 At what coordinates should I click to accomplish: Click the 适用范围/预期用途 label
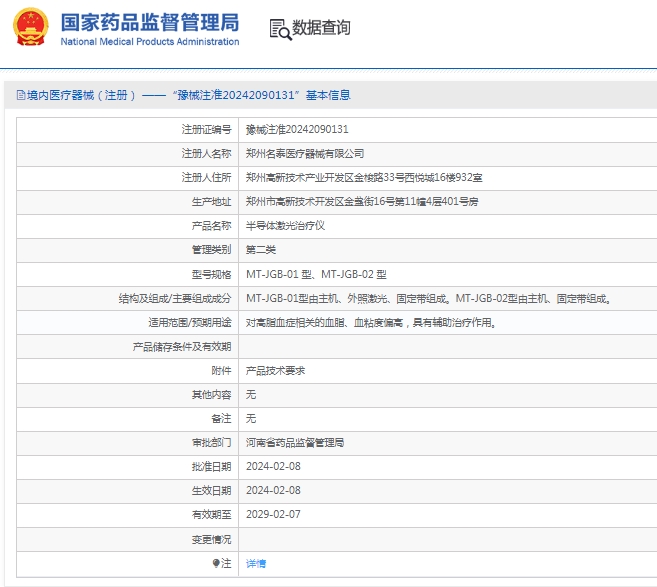[189, 323]
